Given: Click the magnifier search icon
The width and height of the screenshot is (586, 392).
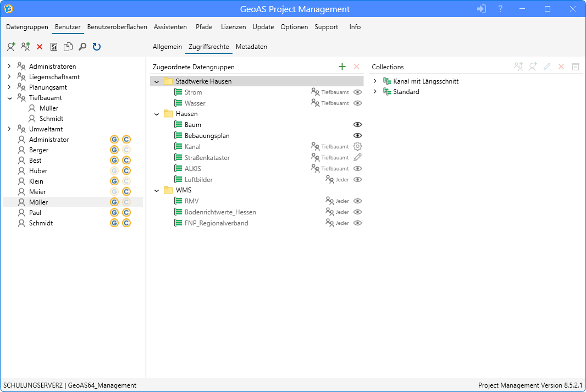Looking at the screenshot, I should (x=82, y=47).
